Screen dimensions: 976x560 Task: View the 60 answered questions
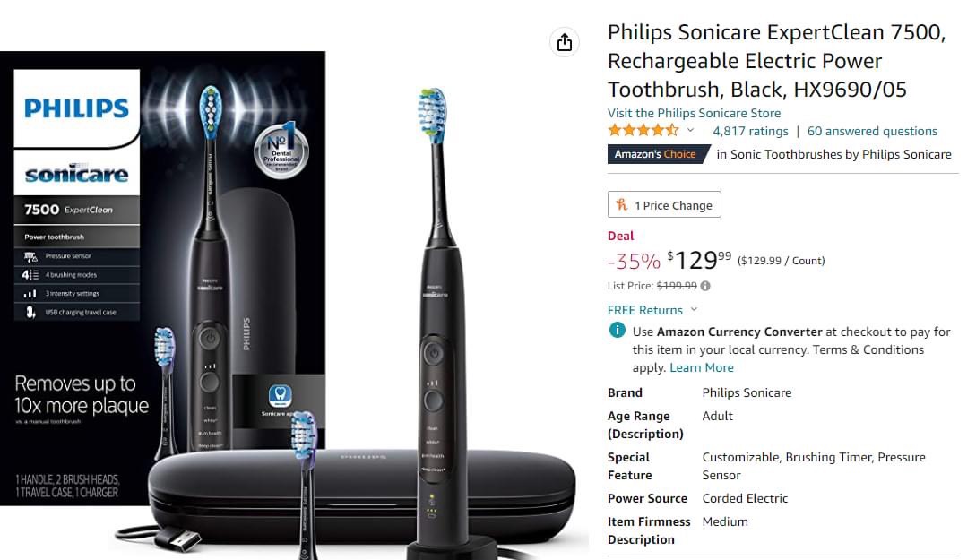(x=872, y=132)
